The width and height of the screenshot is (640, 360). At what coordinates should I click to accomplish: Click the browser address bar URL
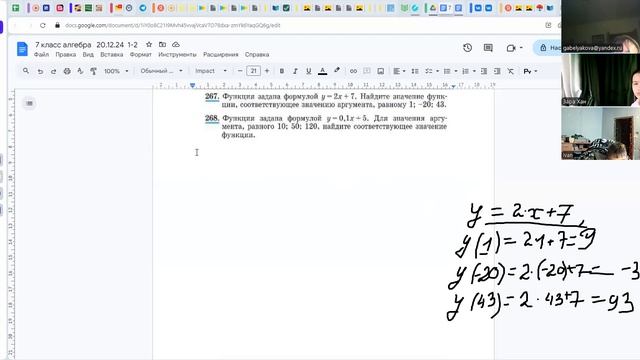click(x=173, y=25)
